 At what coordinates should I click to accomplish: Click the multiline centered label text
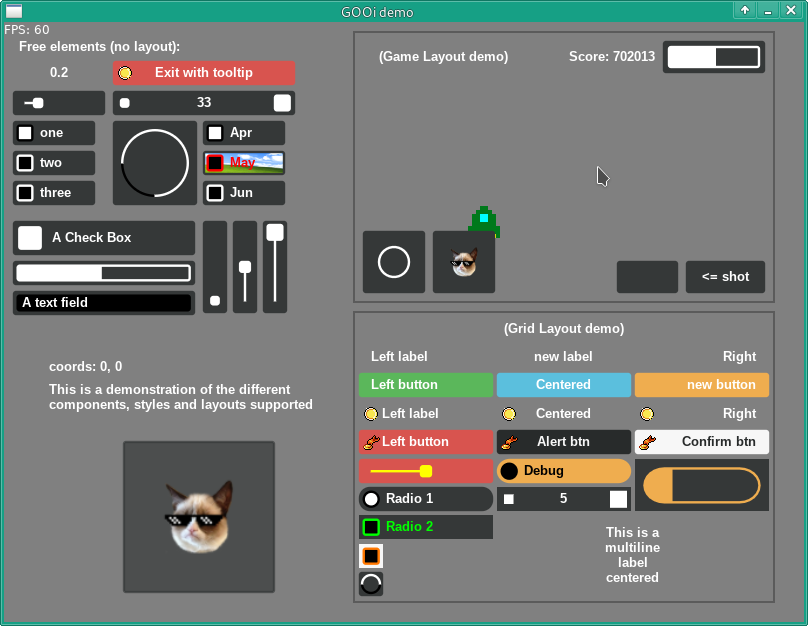(632, 555)
